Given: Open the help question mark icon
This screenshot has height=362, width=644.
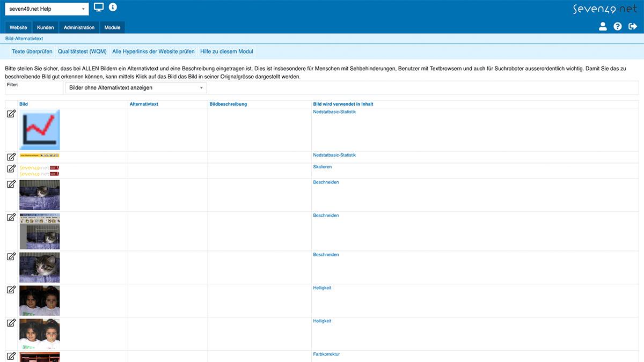Looking at the screenshot, I should click(x=617, y=26).
